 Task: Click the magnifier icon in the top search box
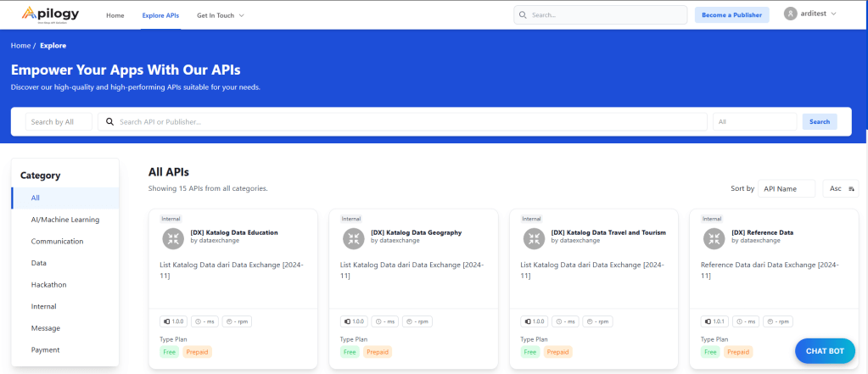pos(524,15)
